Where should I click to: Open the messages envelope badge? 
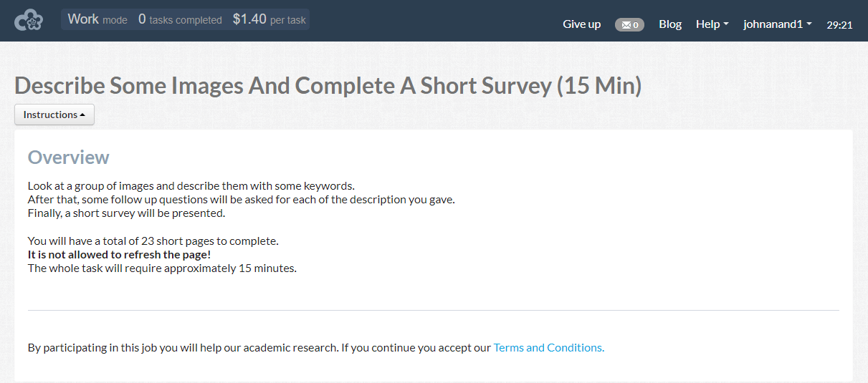[629, 24]
